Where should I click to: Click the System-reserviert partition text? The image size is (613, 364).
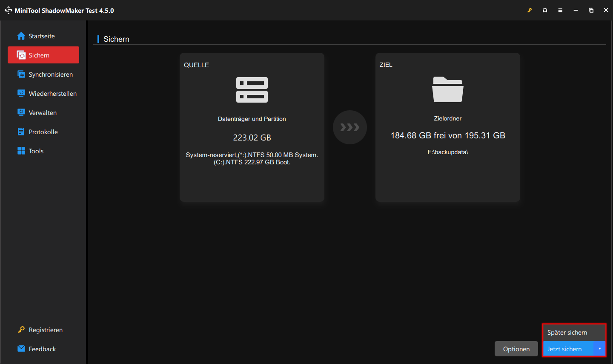coord(252,158)
